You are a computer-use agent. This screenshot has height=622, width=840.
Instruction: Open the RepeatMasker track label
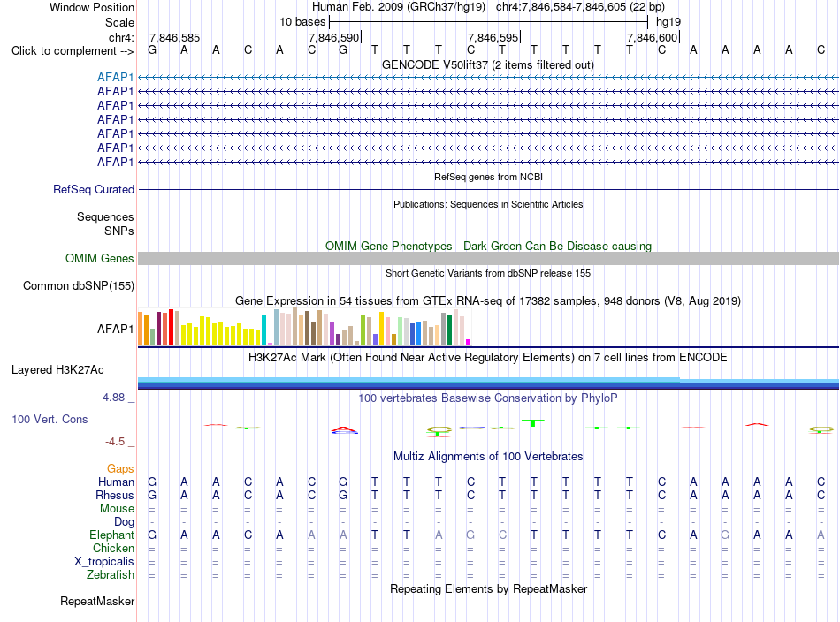pos(97,601)
